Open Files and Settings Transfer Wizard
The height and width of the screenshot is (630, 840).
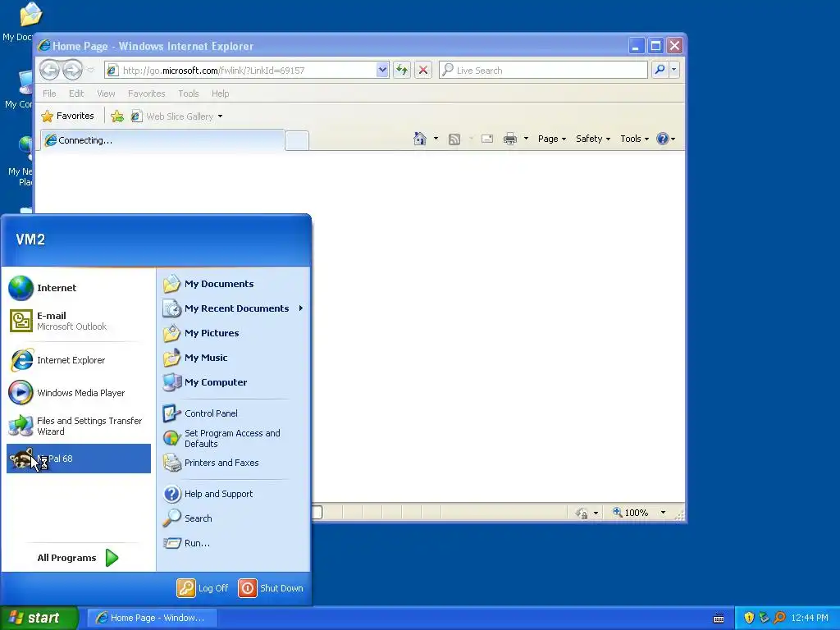78,426
